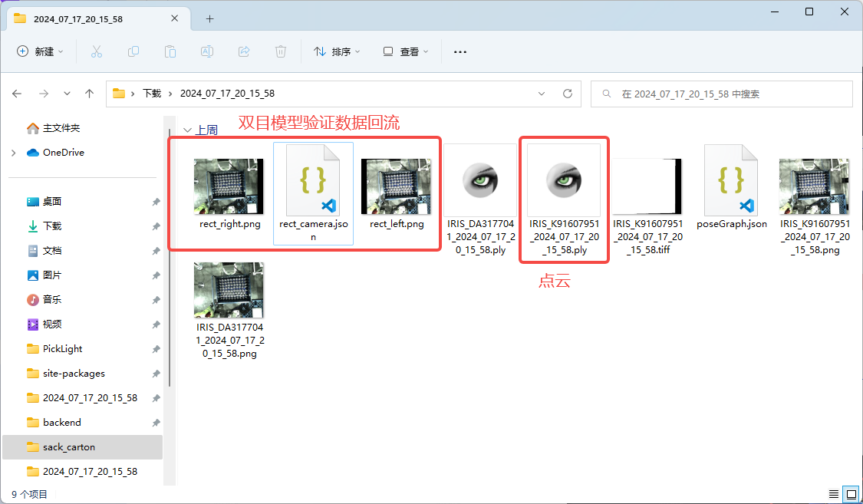
Task: Expand the OneDrive tree node
Action: point(14,153)
